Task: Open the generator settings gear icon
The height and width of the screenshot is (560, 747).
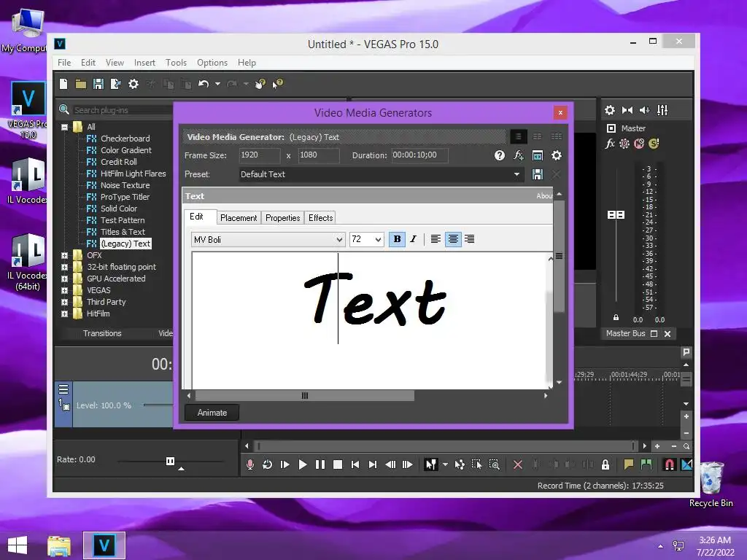Action: (x=557, y=155)
